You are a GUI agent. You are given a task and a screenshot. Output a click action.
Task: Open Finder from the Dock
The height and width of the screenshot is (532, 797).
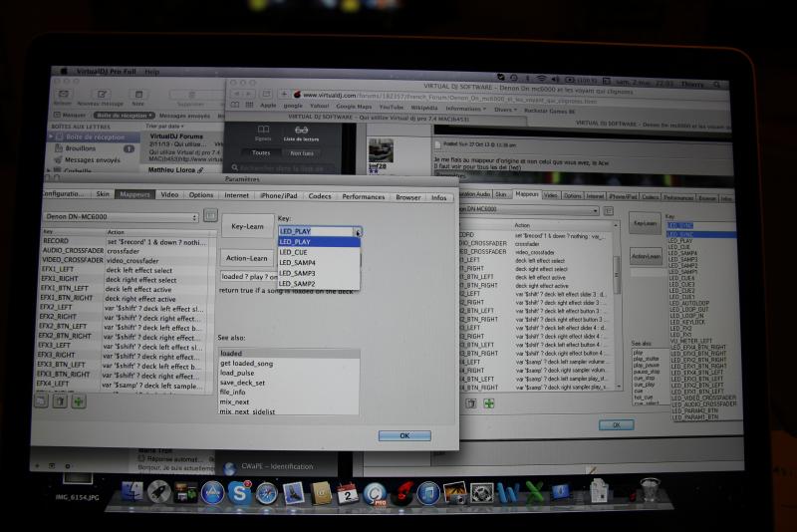(133, 492)
